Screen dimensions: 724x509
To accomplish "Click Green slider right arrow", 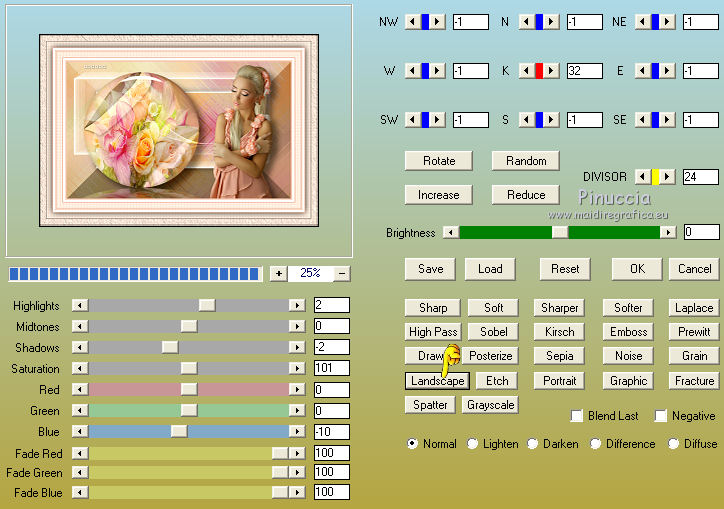I will 297,411.
